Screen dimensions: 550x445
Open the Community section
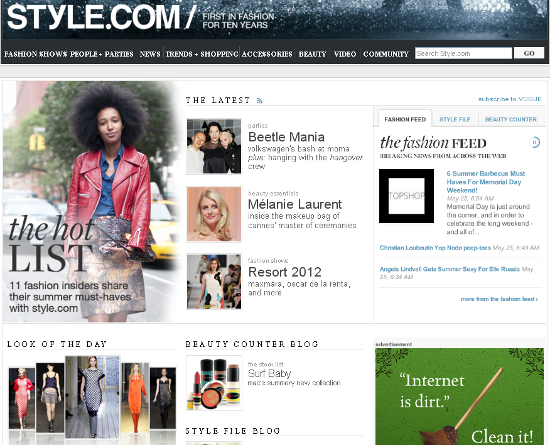pos(386,54)
